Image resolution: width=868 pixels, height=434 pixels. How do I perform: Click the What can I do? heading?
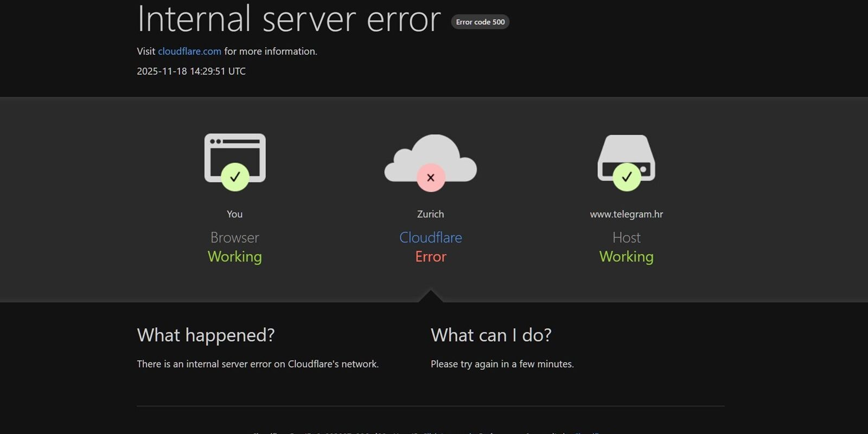[491, 335]
